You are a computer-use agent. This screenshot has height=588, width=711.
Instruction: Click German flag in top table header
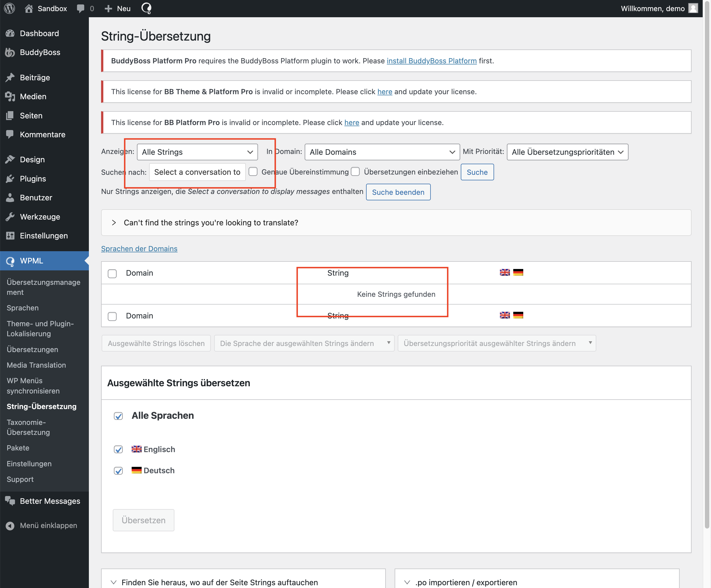pyautogui.click(x=518, y=272)
